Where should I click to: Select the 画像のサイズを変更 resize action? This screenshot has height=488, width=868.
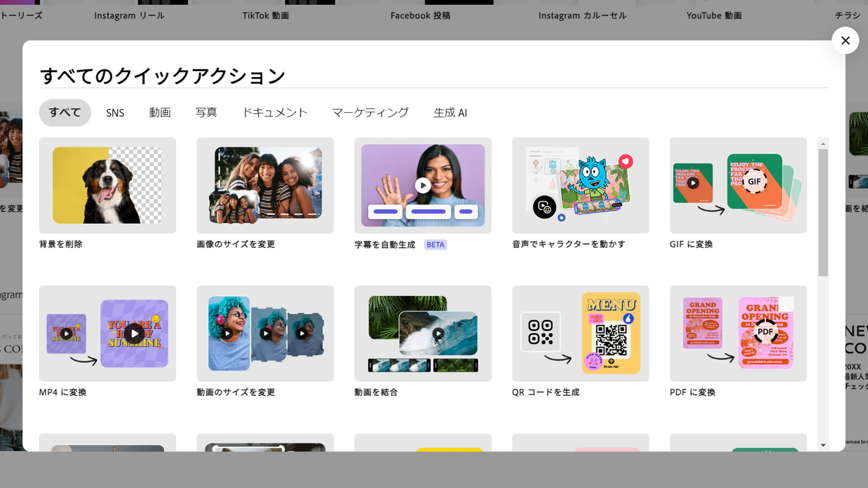pyautogui.click(x=265, y=185)
